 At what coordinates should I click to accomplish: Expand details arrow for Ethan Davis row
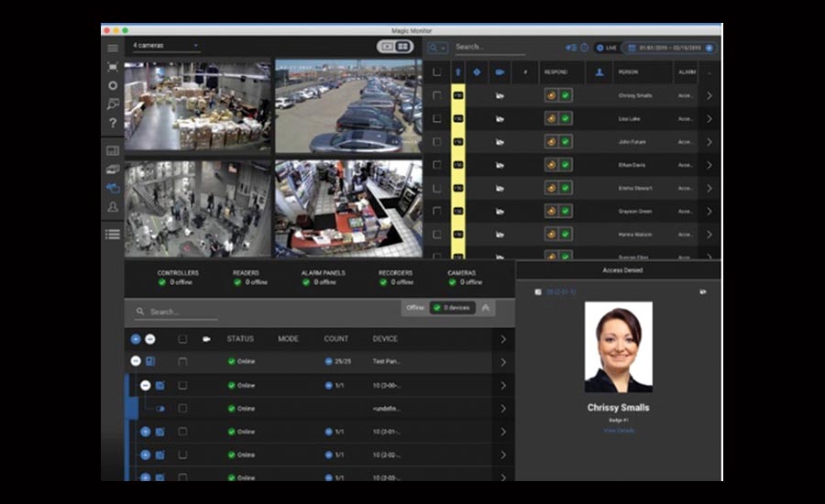point(709,165)
